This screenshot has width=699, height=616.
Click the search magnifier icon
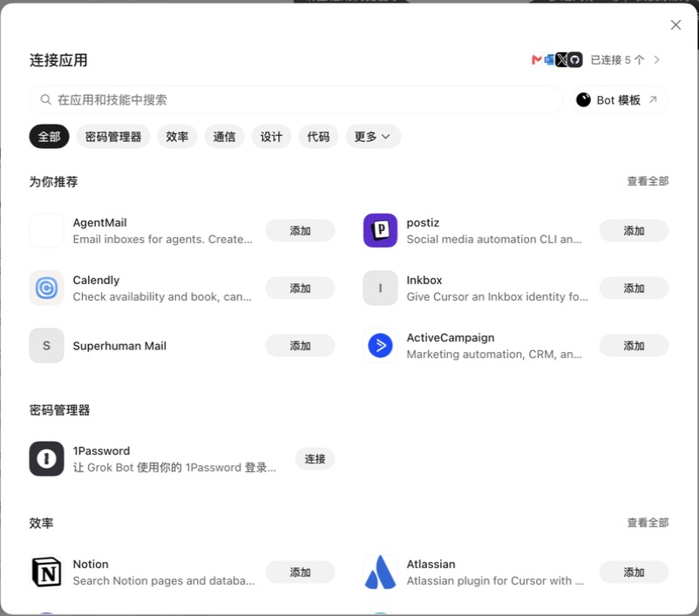[45, 99]
